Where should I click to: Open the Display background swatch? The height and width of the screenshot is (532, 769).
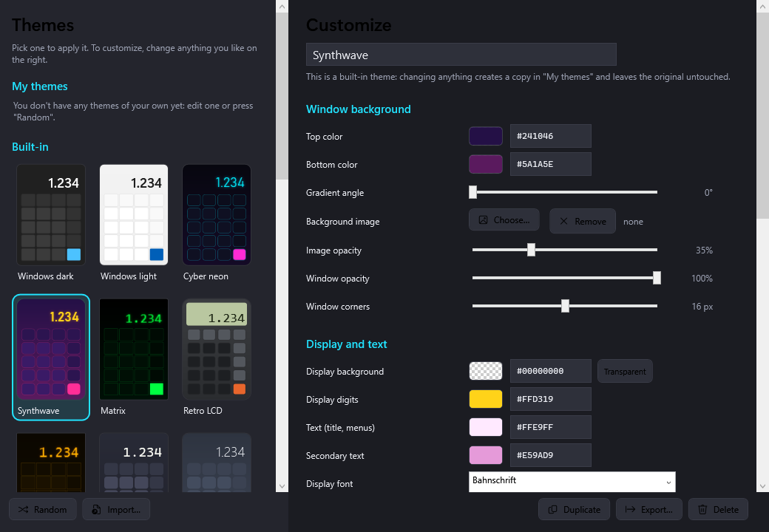click(486, 371)
